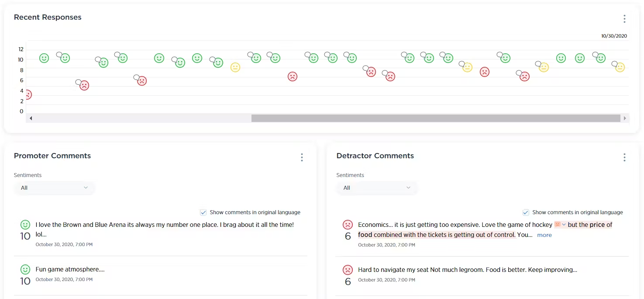Screen dimensions: 644x299
Task: Open the "Fun game atmosphere" promoter comment
Action: 70,269
